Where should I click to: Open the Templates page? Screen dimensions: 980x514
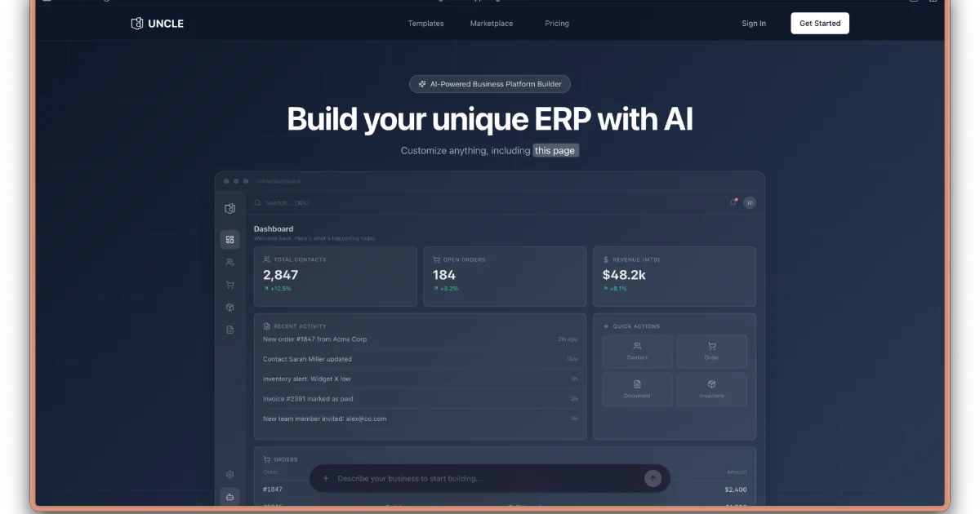pyautogui.click(x=425, y=24)
